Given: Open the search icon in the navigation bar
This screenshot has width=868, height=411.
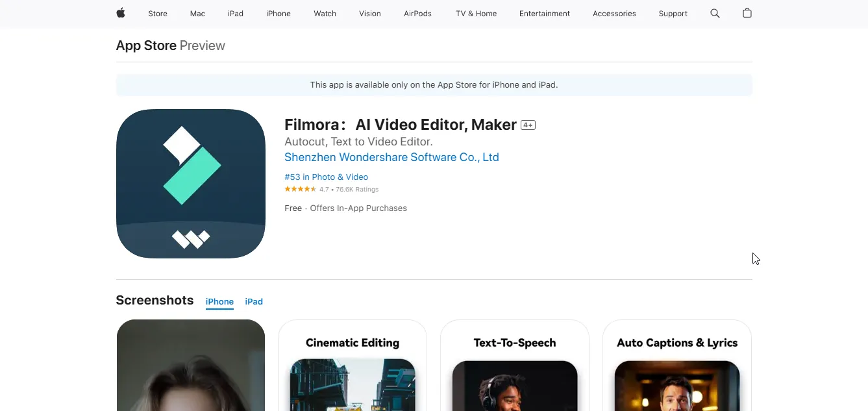Looking at the screenshot, I should click(x=714, y=13).
